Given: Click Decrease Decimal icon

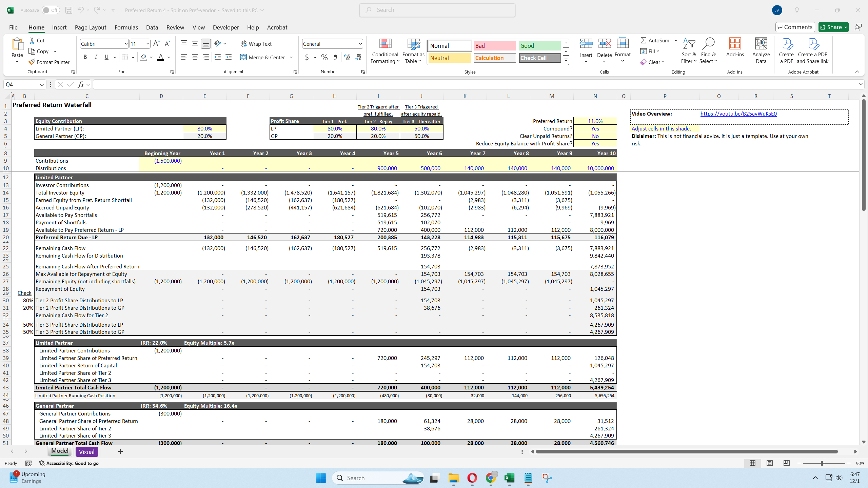Looking at the screenshot, I should 358,57.
